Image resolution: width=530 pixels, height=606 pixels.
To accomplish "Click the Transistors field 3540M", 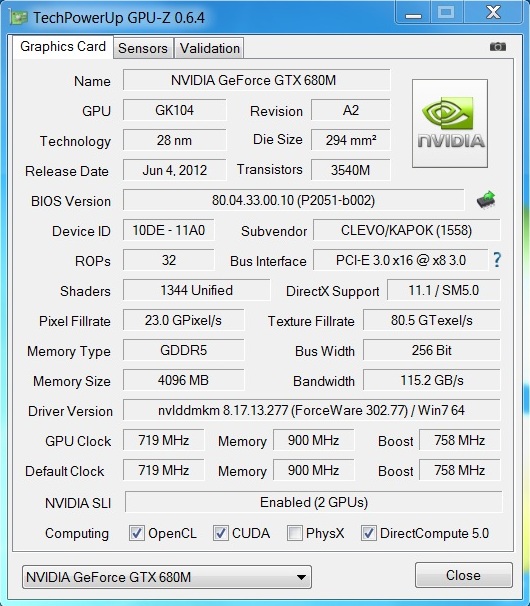I will click(x=351, y=170).
